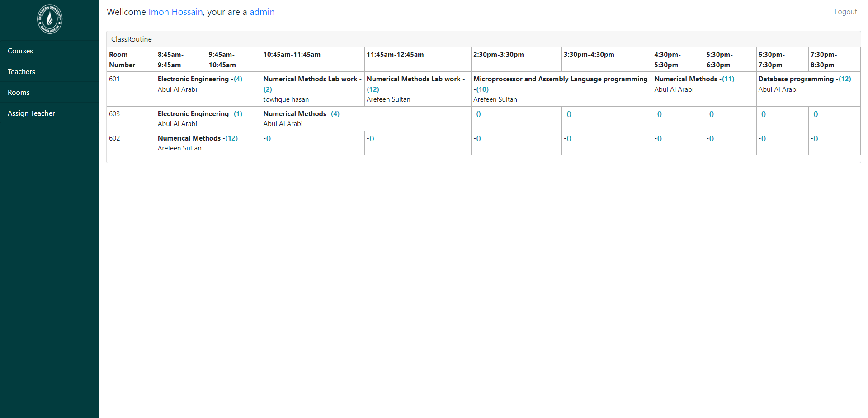Click the Imon Hossain username link

click(175, 12)
